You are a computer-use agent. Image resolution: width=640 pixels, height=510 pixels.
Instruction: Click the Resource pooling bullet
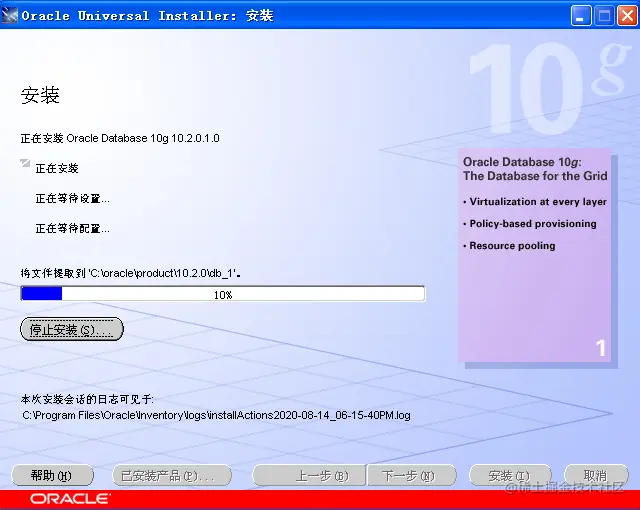(x=509, y=246)
